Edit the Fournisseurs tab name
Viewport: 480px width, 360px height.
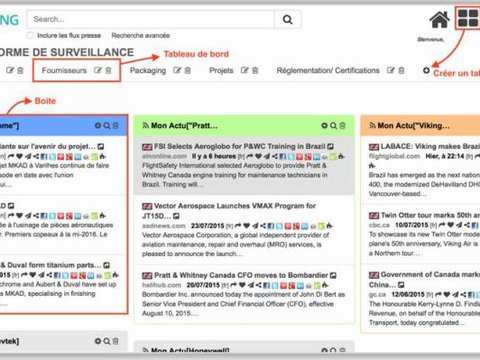click(x=98, y=70)
